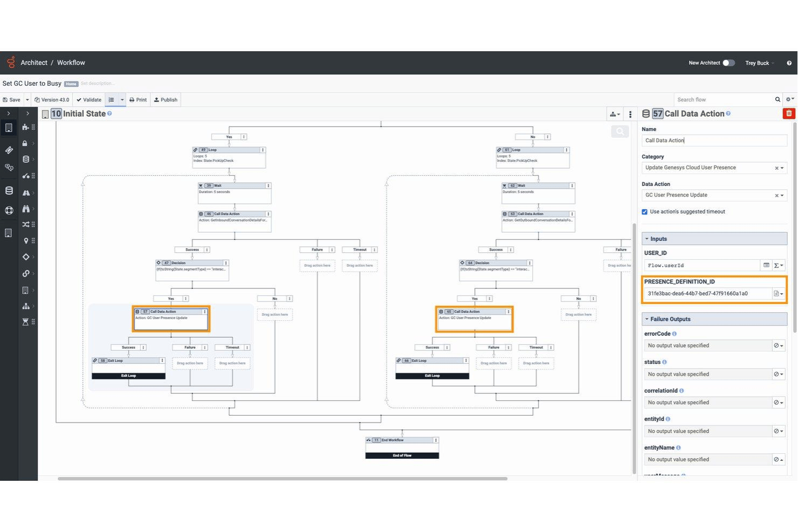Screen dimensions: 798x532
Task: Open the list view dropdown arrow in toolbar
Action: pyautogui.click(x=122, y=100)
